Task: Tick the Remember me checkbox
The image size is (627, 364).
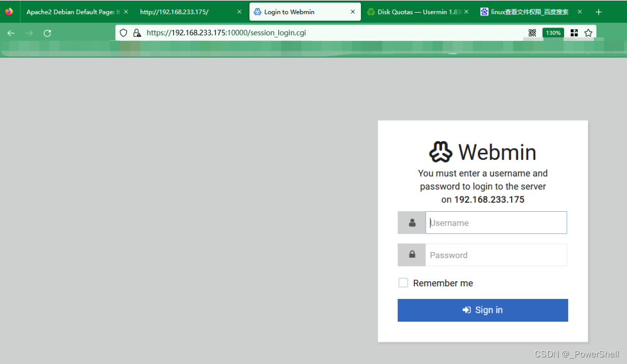Action: tap(403, 283)
